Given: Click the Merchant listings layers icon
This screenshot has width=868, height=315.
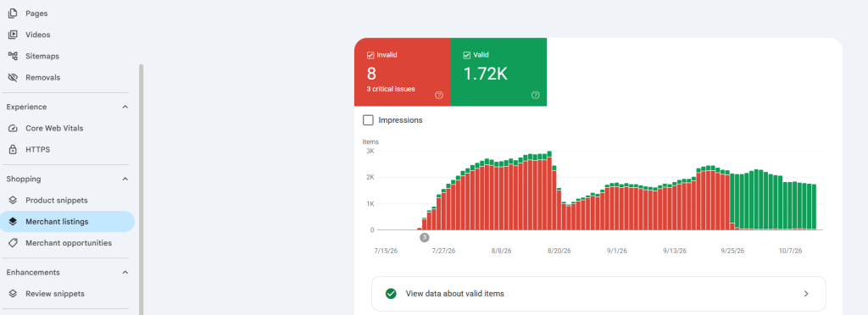Looking at the screenshot, I should point(13,222).
